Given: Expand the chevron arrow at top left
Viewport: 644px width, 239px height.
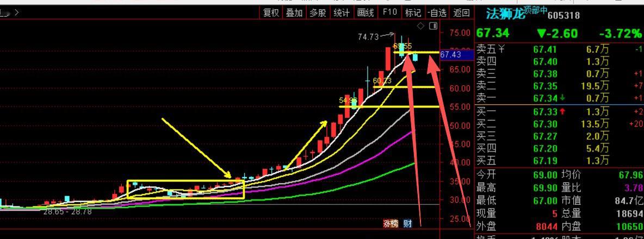Looking at the screenshot, I should (x=16, y=12).
